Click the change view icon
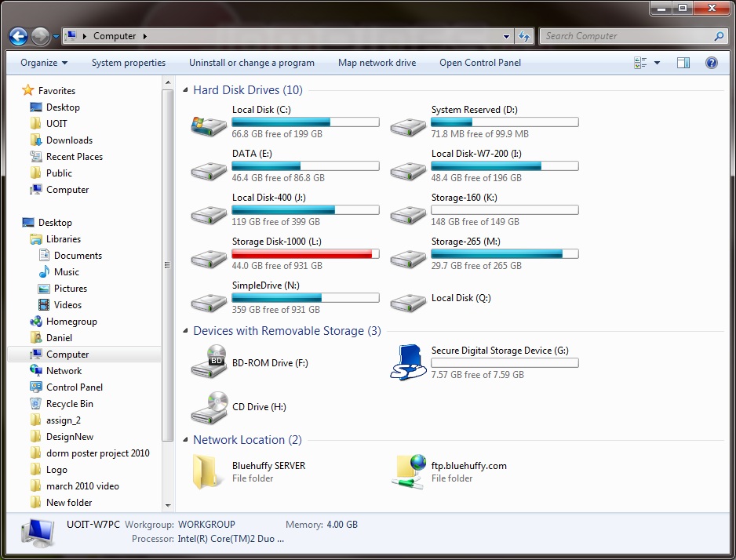Screen dimensions: 736x560 pos(639,63)
